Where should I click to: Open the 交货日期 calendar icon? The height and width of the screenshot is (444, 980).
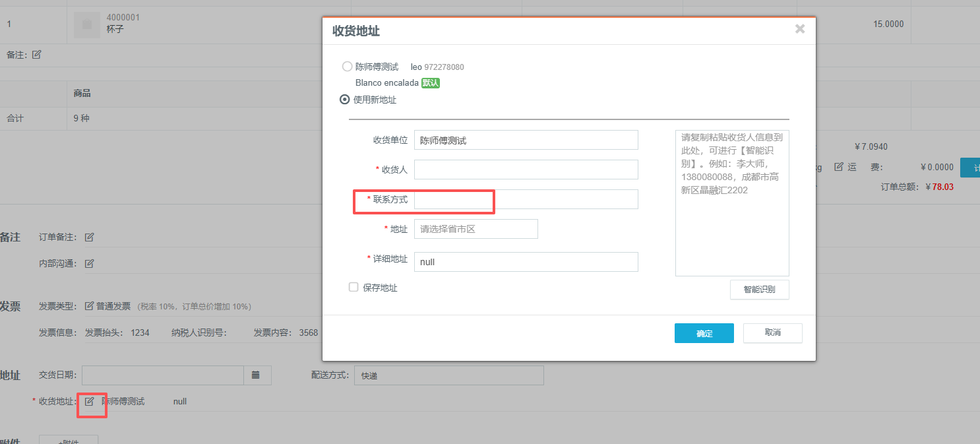point(257,375)
